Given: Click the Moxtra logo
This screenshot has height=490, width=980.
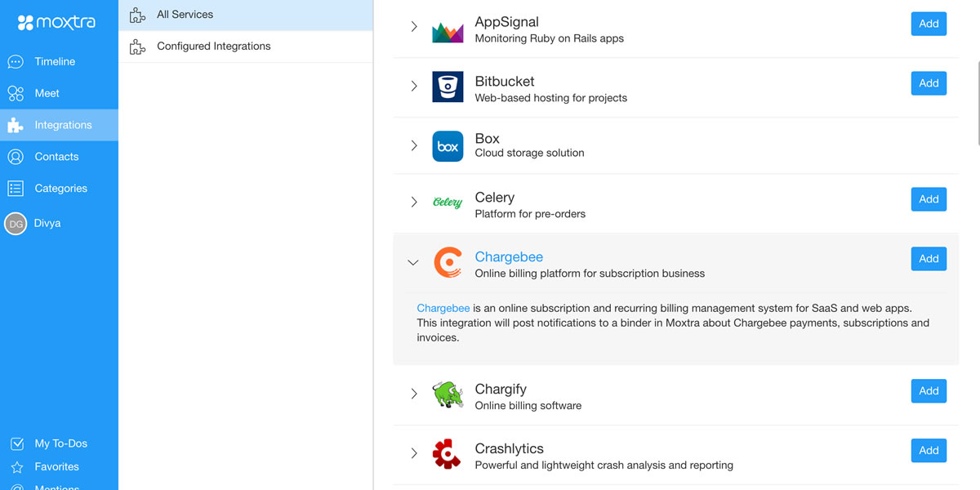Looking at the screenshot, I should point(56,22).
